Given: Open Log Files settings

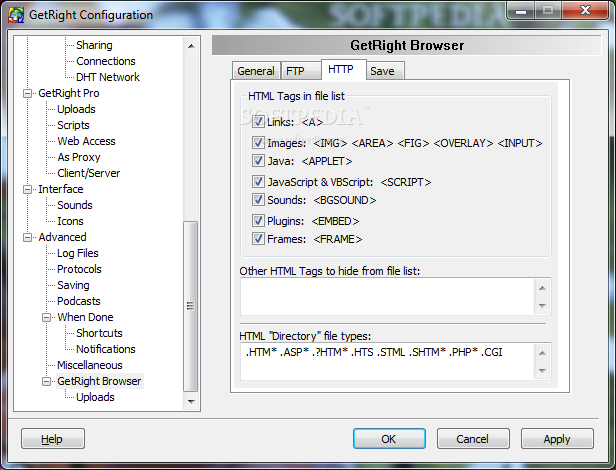Looking at the screenshot, I should 77,253.
